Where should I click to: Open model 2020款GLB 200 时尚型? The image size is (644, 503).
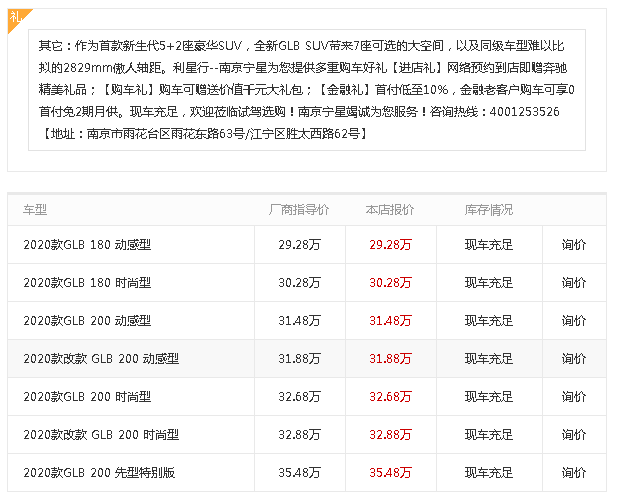click(x=87, y=397)
